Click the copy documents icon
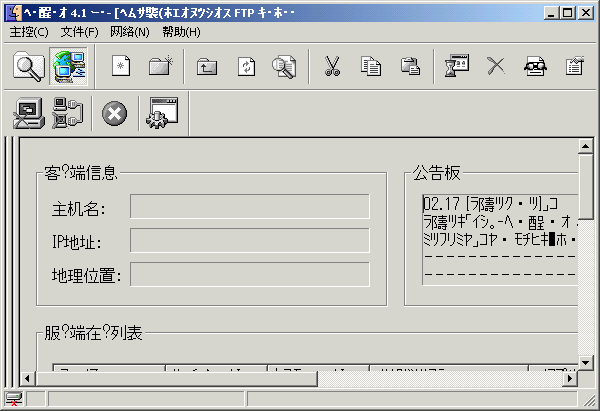Screen dimensions: 600x411 coord(371,67)
